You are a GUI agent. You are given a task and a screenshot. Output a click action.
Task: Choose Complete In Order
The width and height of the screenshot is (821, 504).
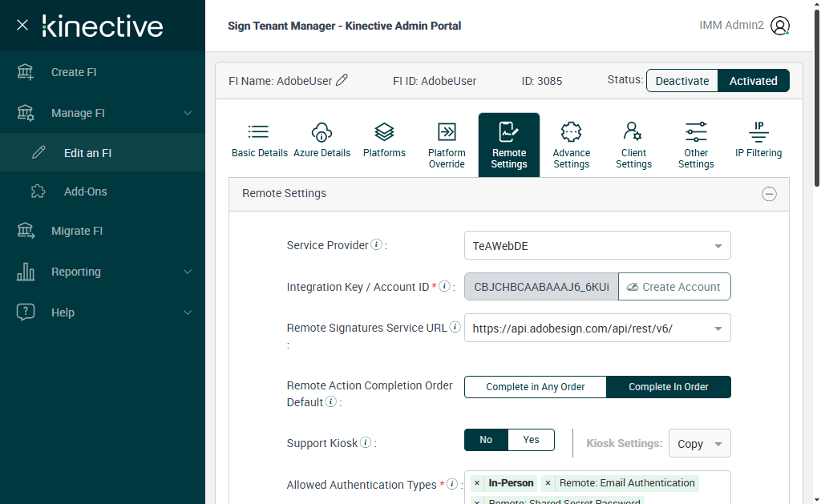[669, 387]
